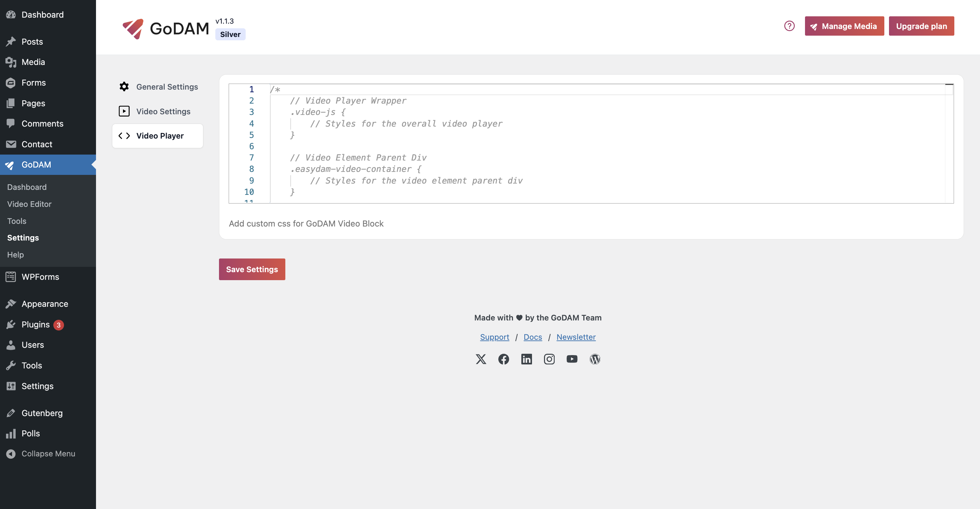Image resolution: width=980 pixels, height=509 pixels.
Task: Open GoDAM Tools submenu item
Action: (17, 221)
